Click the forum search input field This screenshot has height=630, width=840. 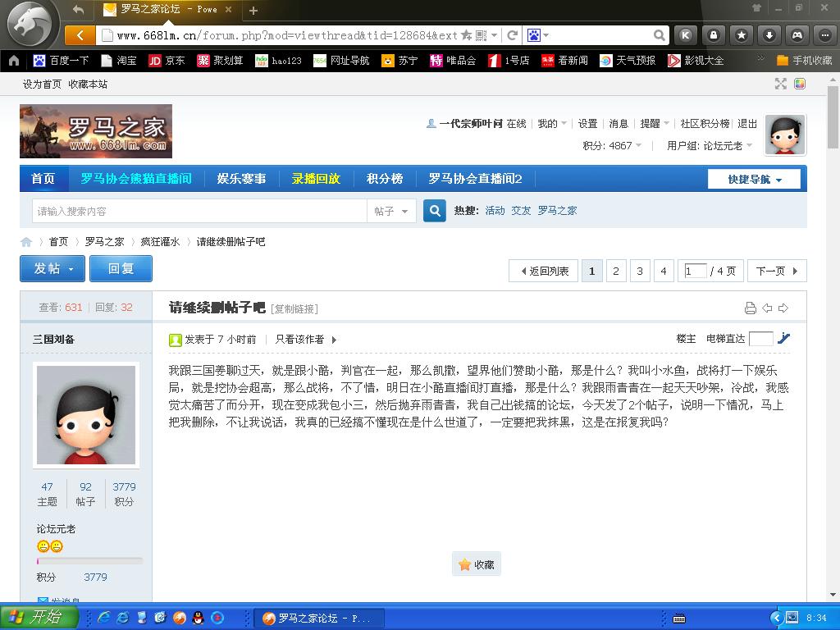coord(199,211)
